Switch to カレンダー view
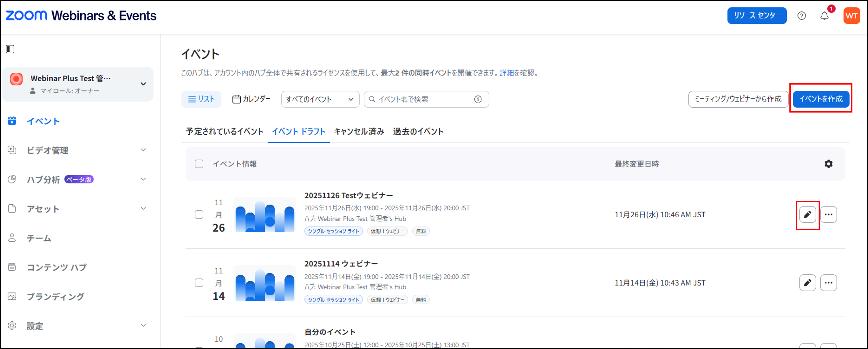 coord(251,99)
